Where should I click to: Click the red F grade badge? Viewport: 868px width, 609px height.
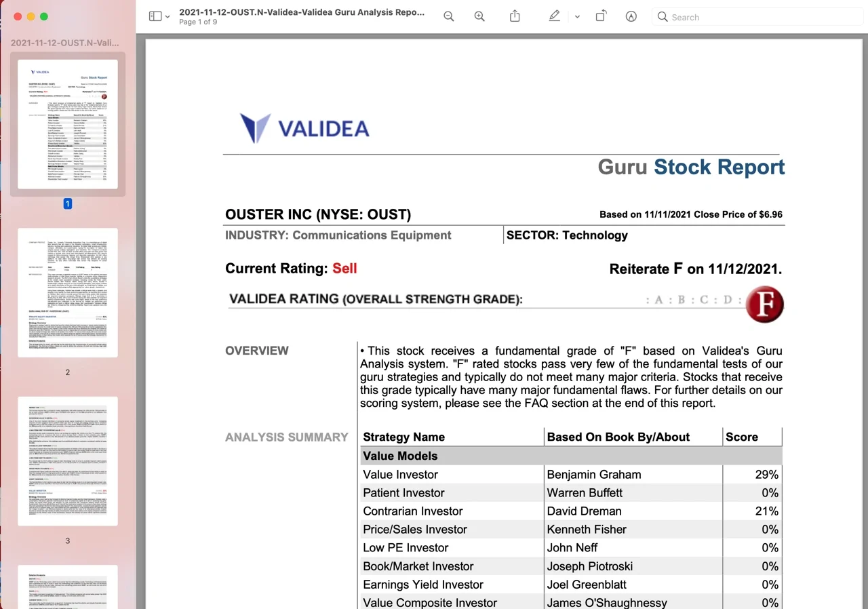765,304
